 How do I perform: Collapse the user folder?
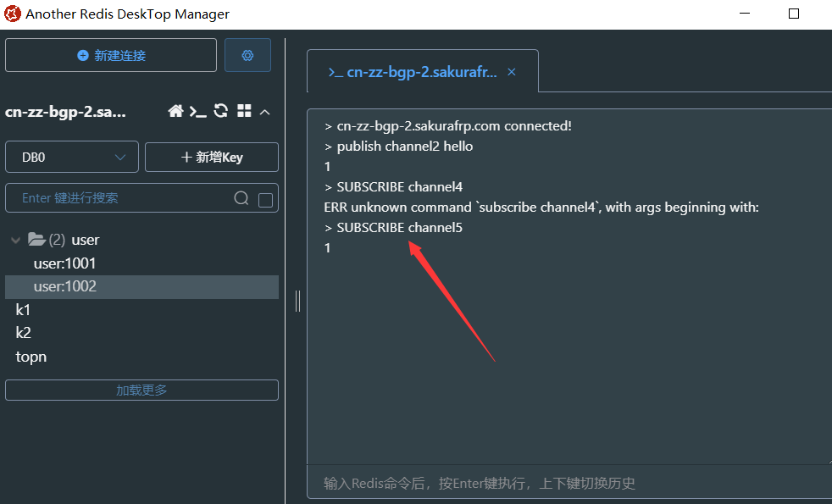16,241
